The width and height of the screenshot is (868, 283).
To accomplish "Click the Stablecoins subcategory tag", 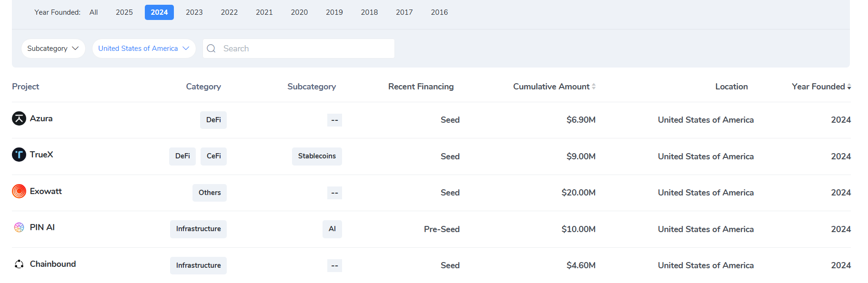I will point(317,156).
